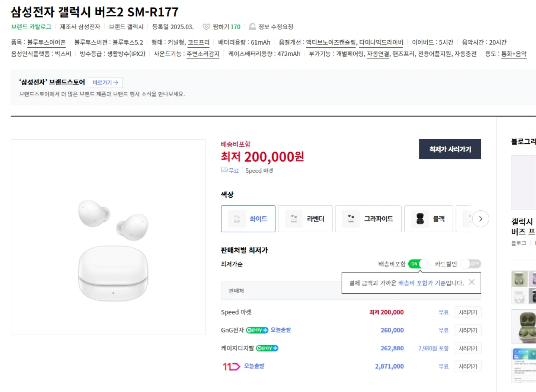Image resolution: width=536 pixels, height=392 pixels.
Task: Enable the 카드할인 toggle
Action: [470, 264]
